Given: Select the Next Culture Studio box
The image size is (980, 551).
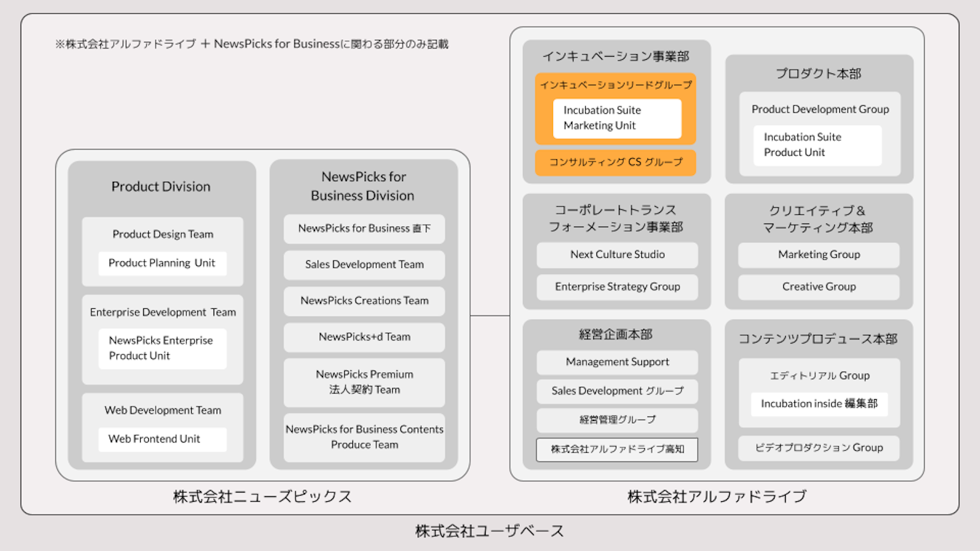Looking at the screenshot, I should pos(617,255).
